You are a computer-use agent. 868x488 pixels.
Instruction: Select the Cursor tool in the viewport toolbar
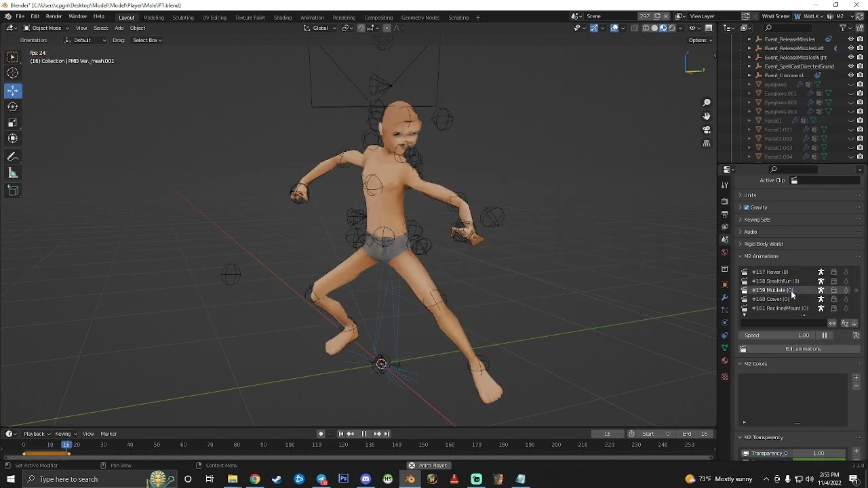pos(13,73)
